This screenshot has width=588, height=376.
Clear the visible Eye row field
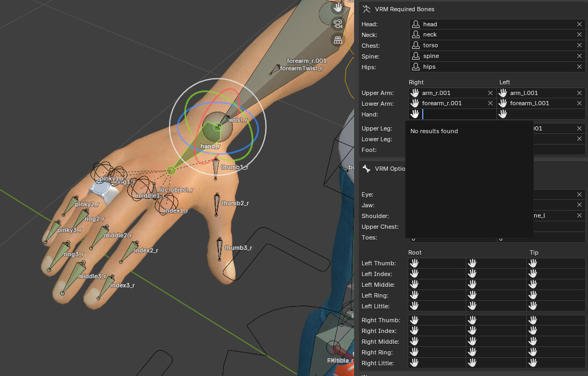pos(579,194)
